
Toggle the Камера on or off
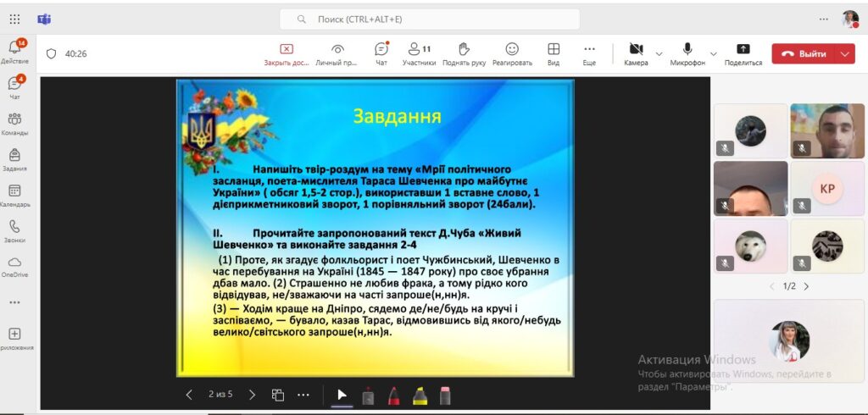(636, 53)
